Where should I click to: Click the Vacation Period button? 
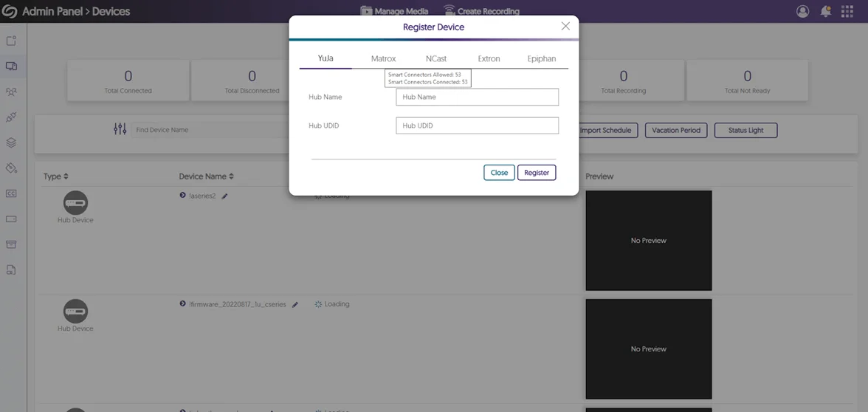676,131
